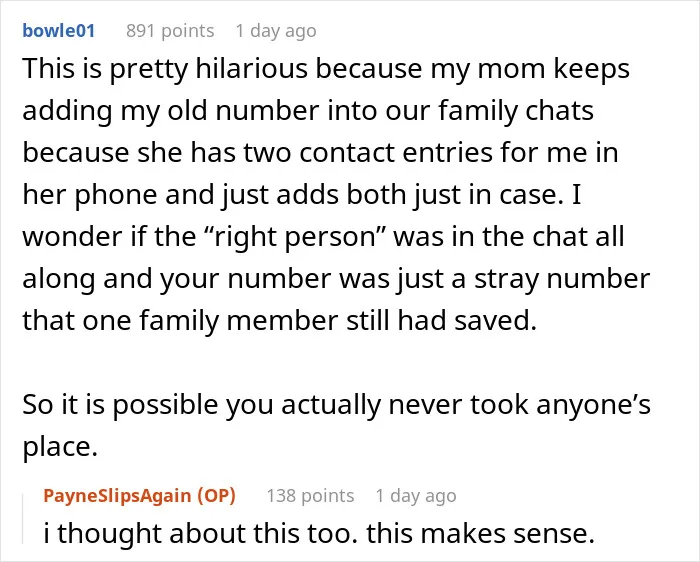Open OP reply's '1 day ago' permalink

click(416, 495)
